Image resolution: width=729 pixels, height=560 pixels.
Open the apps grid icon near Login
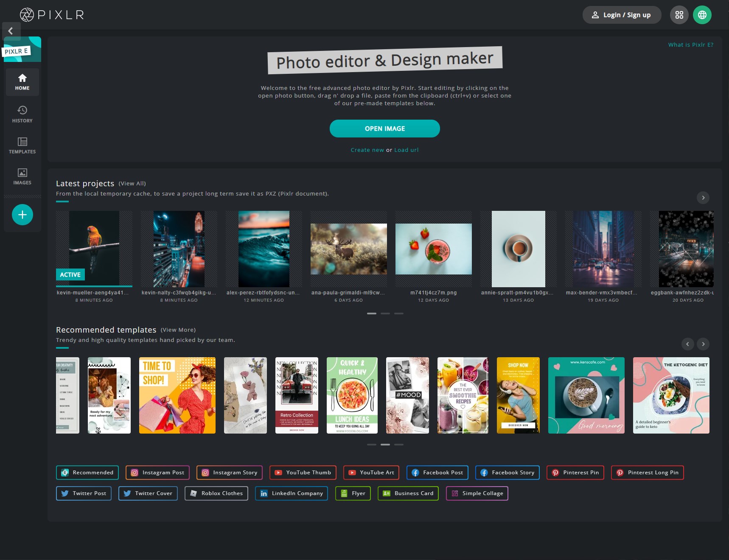tap(679, 14)
